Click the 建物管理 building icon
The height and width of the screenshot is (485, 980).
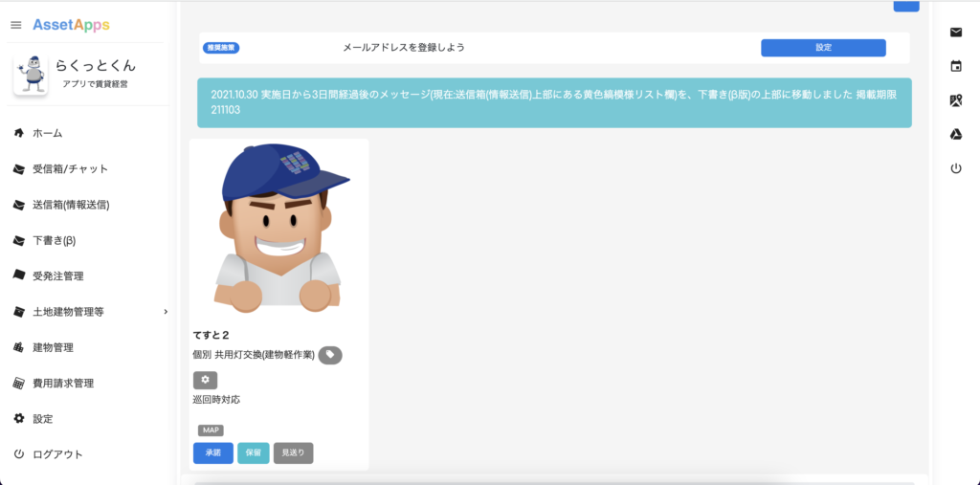click(19, 347)
